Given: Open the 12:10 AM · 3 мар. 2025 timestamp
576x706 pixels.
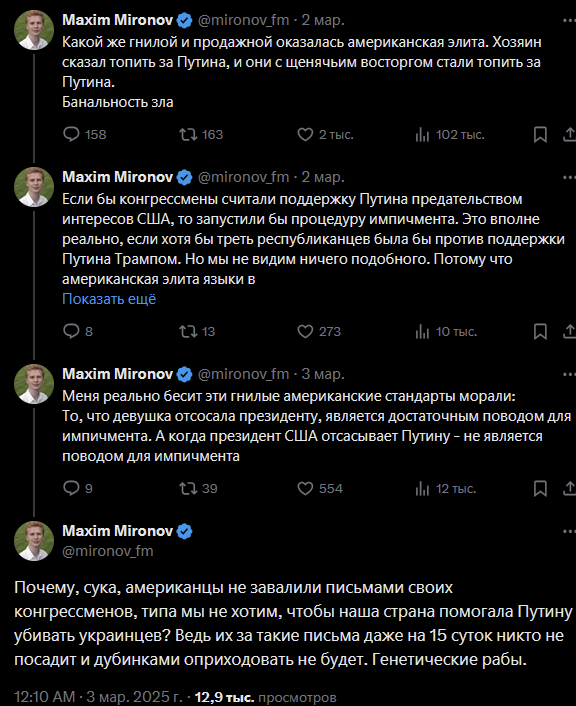Looking at the screenshot, I should pos(98,697).
